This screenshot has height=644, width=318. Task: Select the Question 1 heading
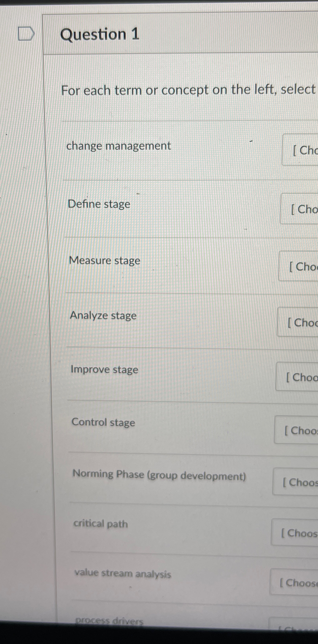(x=100, y=35)
